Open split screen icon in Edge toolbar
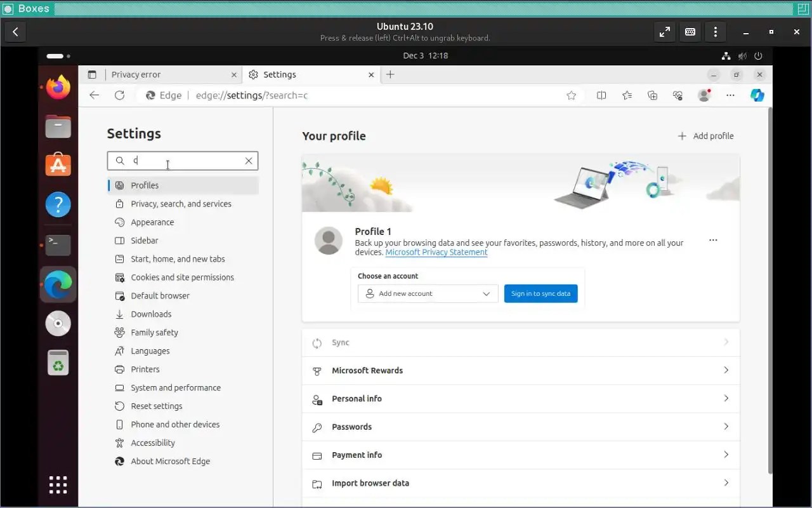This screenshot has height=508, width=812. point(601,95)
